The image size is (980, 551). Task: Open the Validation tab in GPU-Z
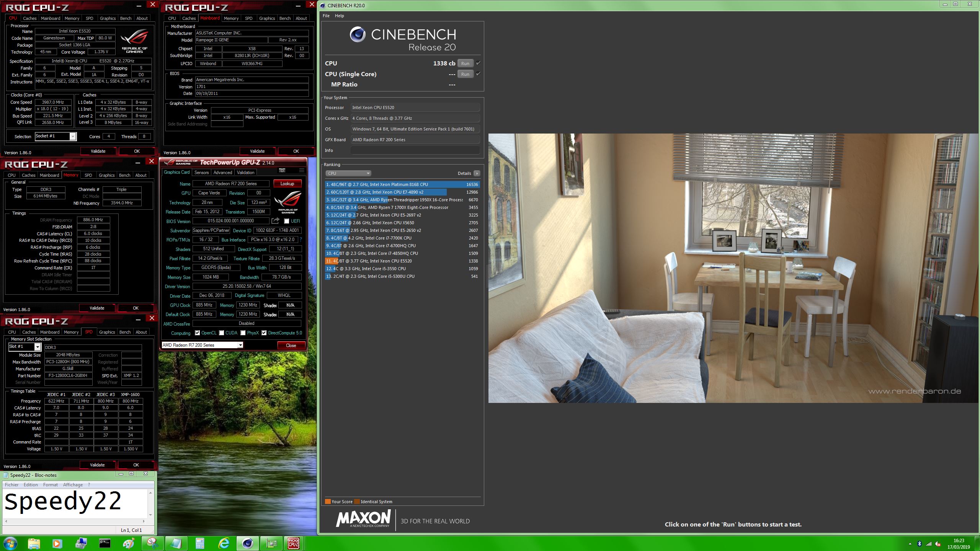(245, 173)
